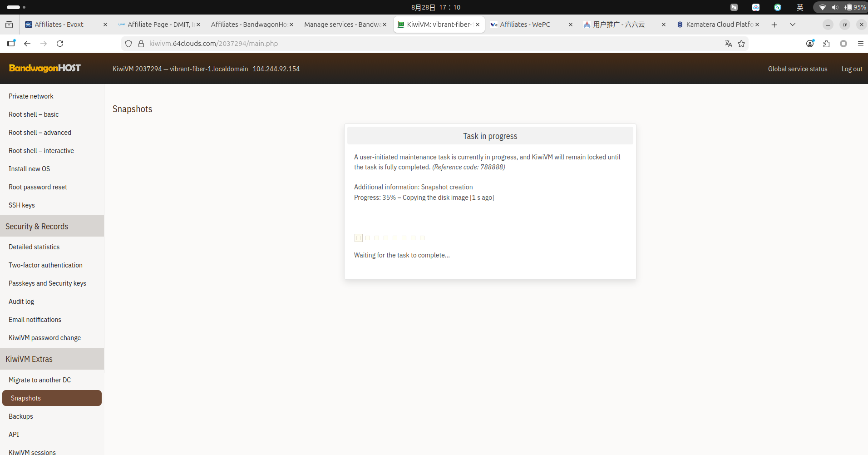Close the Kamatera Cloud Platform tab

point(757,25)
